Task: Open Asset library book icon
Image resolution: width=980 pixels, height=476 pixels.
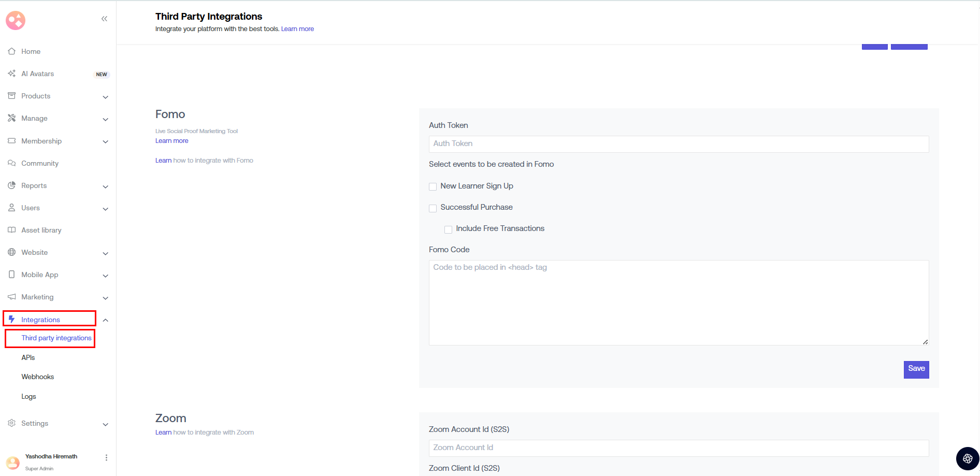Action: (11, 230)
